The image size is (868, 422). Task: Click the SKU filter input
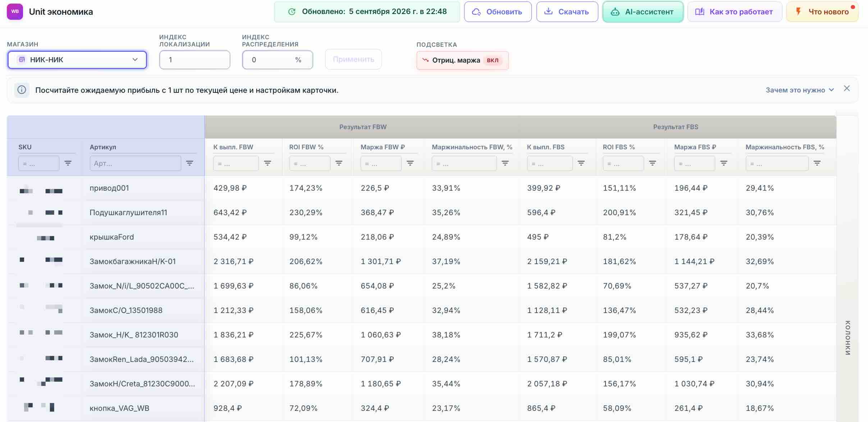pyautogui.click(x=39, y=163)
